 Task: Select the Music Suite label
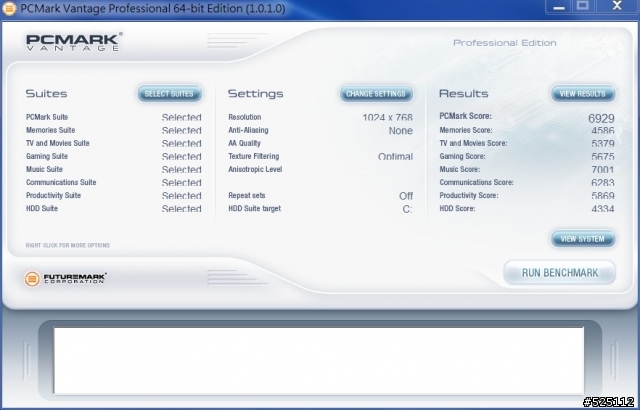pyautogui.click(x=44, y=169)
